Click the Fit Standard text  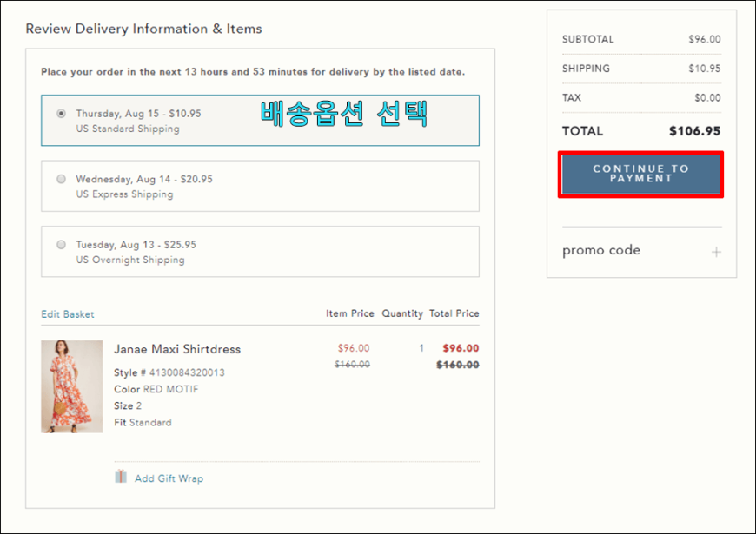tap(143, 423)
